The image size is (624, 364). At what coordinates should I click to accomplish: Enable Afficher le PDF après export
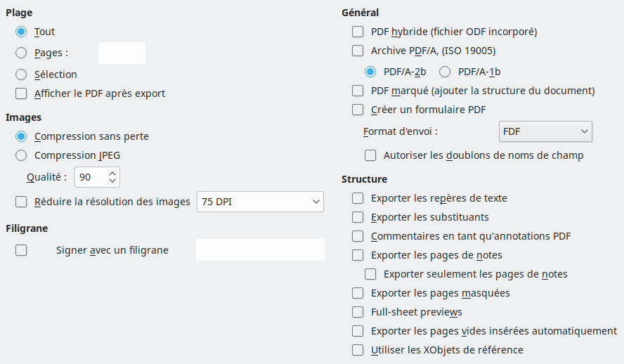(x=21, y=93)
